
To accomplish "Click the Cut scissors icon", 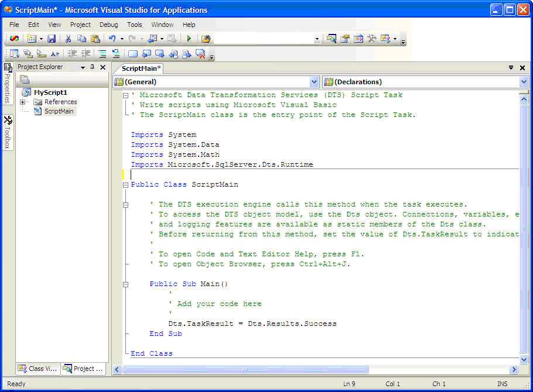I will [x=68, y=39].
